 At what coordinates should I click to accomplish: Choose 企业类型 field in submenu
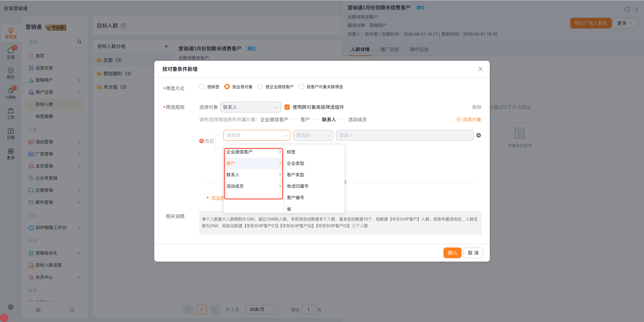314,164
